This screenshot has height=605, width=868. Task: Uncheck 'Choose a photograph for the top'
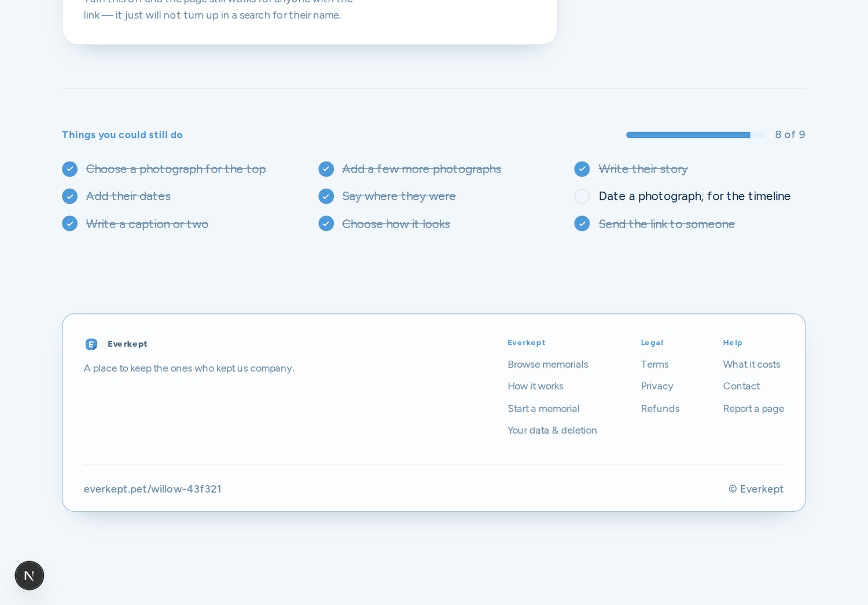pyautogui.click(x=69, y=169)
